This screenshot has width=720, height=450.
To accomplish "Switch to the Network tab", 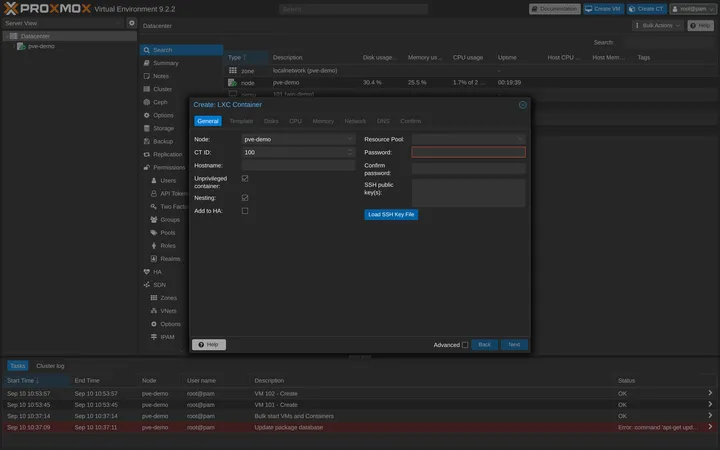I will pyautogui.click(x=355, y=121).
